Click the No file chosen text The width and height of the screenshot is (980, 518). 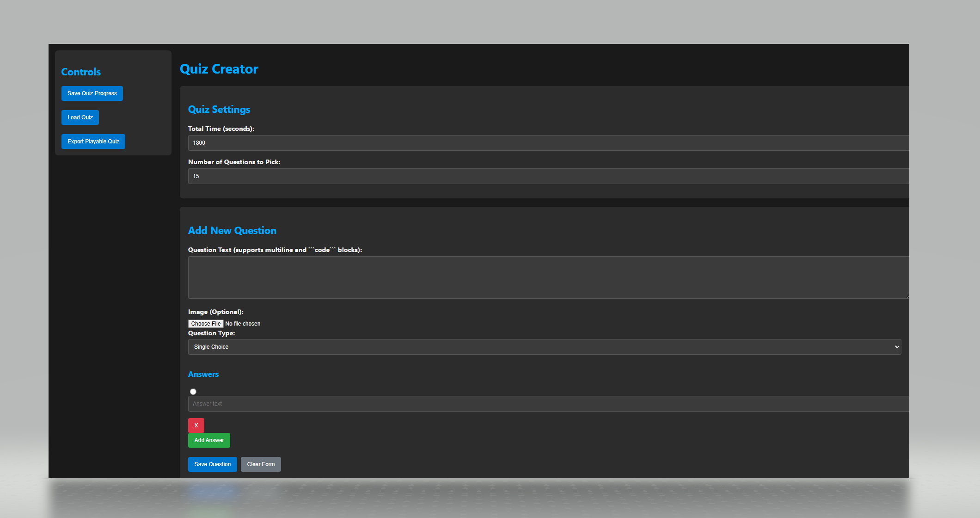click(x=243, y=324)
